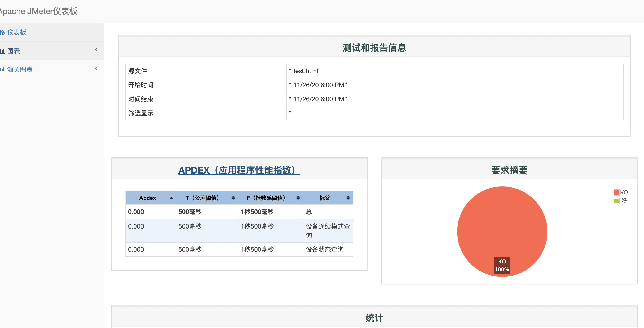Screen dimensions: 644x328
Task: Sort table by the Apdex header
Action: pyautogui.click(x=148, y=198)
